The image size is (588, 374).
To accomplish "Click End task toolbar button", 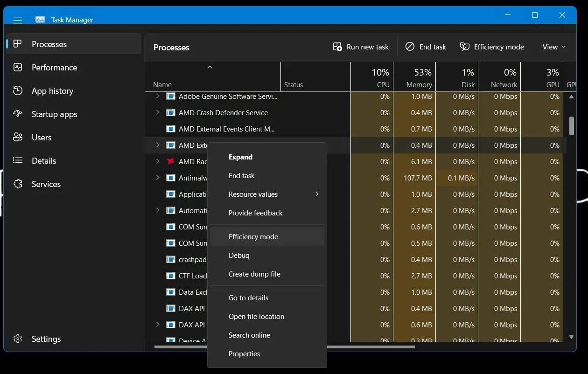I will coord(426,47).
